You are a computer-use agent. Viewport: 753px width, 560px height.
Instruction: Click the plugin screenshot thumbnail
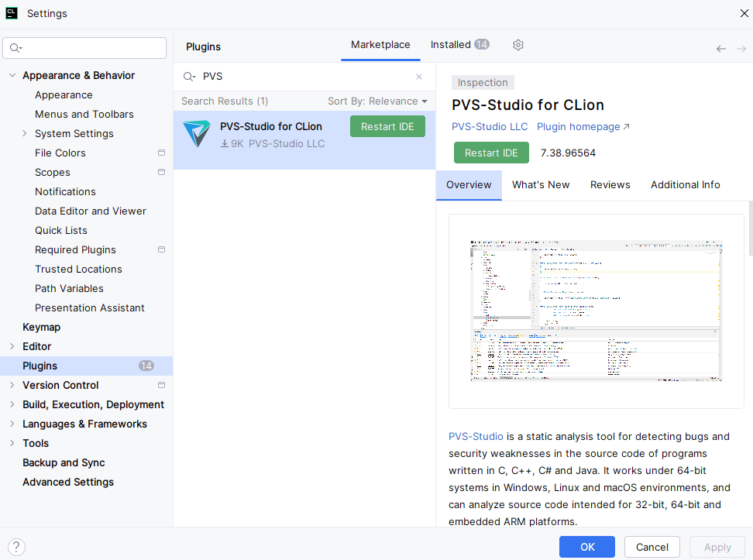click(596, 311)
